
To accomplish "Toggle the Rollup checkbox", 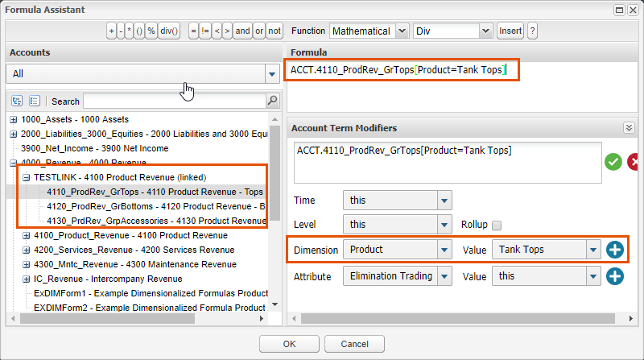I will click(497, 226).
